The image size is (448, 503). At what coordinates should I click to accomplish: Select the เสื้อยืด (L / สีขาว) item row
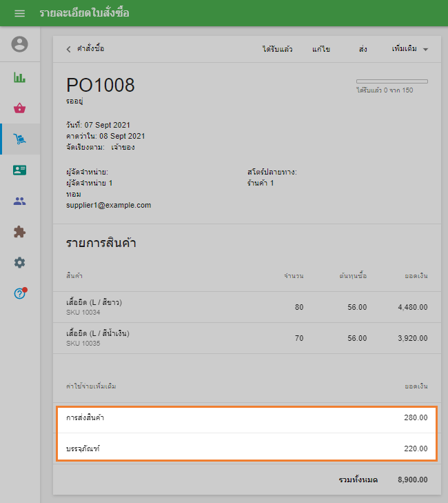pyautogui.click(x=247, y=307)
